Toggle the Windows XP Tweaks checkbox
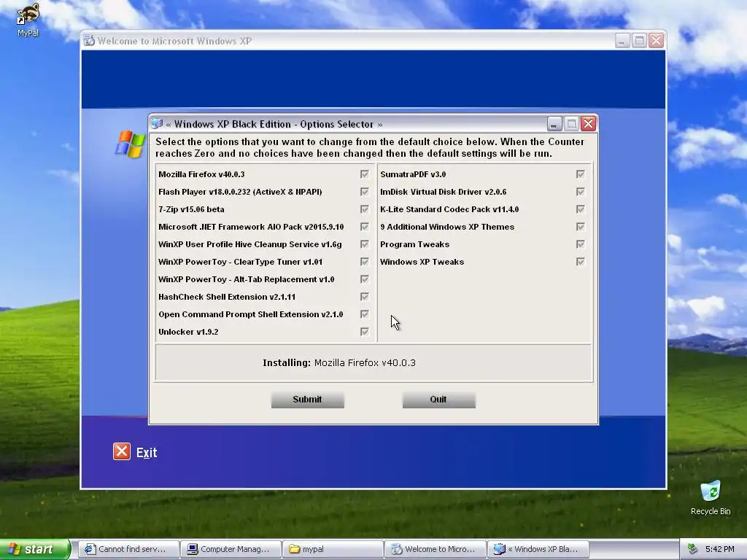The width and height of the screenshot is (747, 560). (580, 262)
